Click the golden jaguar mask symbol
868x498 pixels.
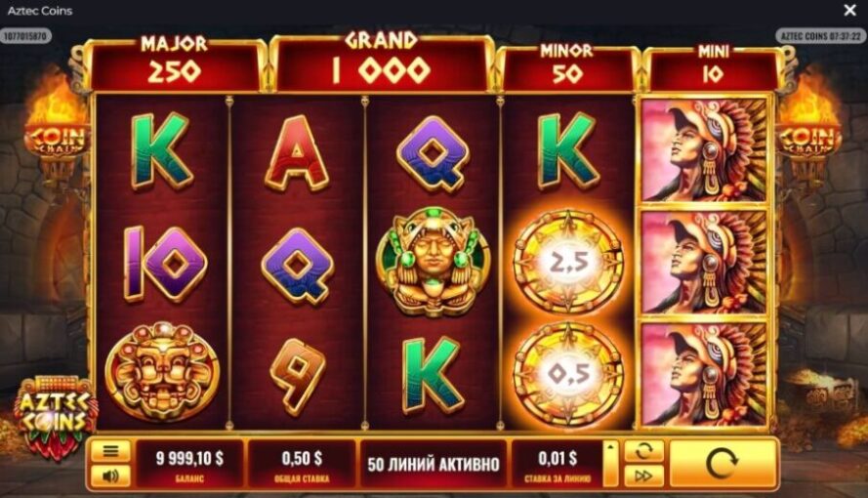[162, 372]
